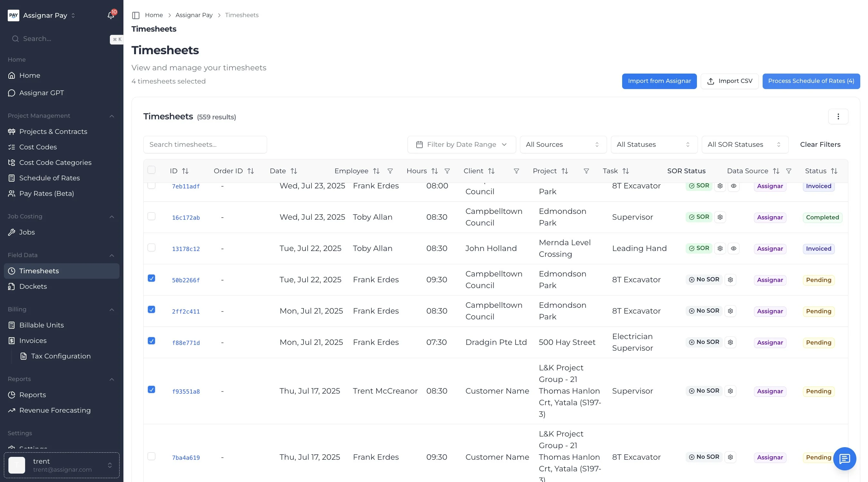
Task: Toggle the select-all header checkbox
Action: point(152,170)
